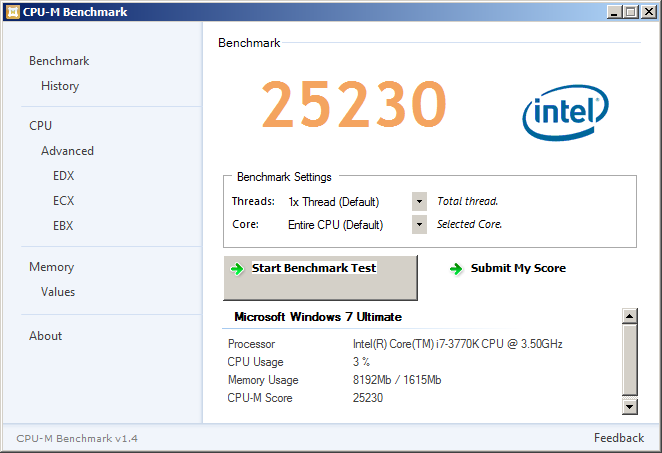The image size is (662, 453).
Task: Click the Intel(R) Core(TM) i7-3770K processor value
Action: tap(458, 344)
